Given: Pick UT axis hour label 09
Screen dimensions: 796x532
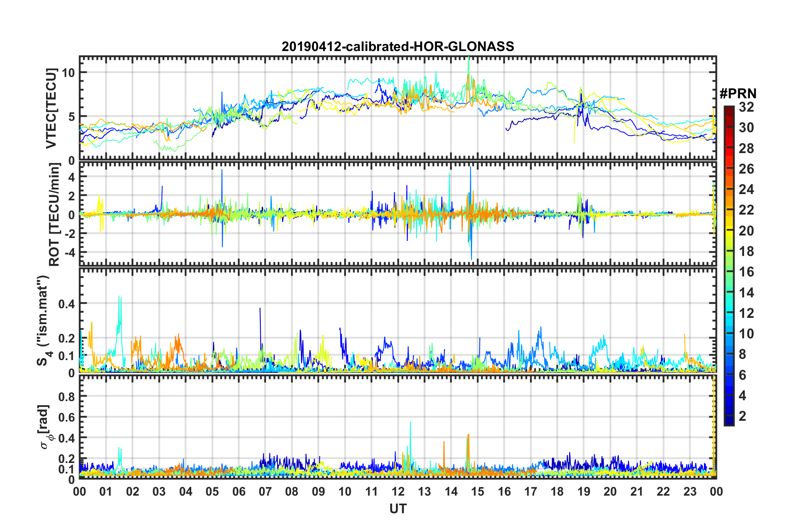Looking at the screenshot, I should pos(318,491).
